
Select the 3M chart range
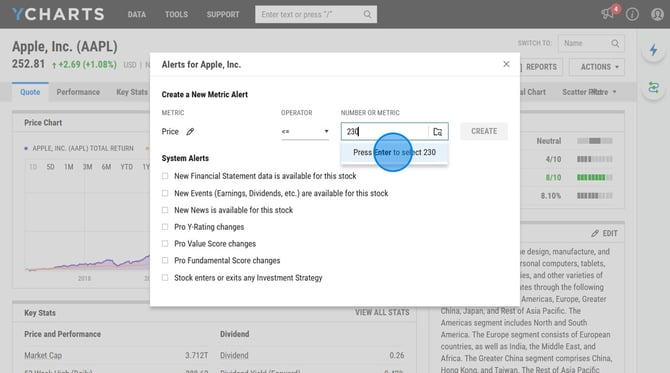tap(88, 167)
